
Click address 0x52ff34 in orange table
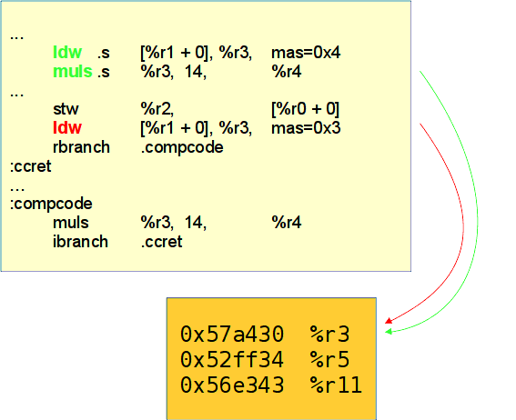coord(232,359)
